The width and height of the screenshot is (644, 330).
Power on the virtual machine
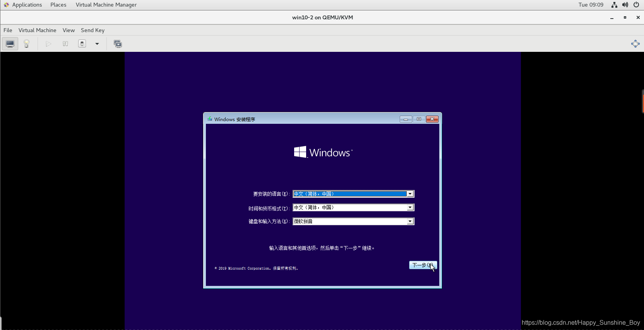[48, 44]
